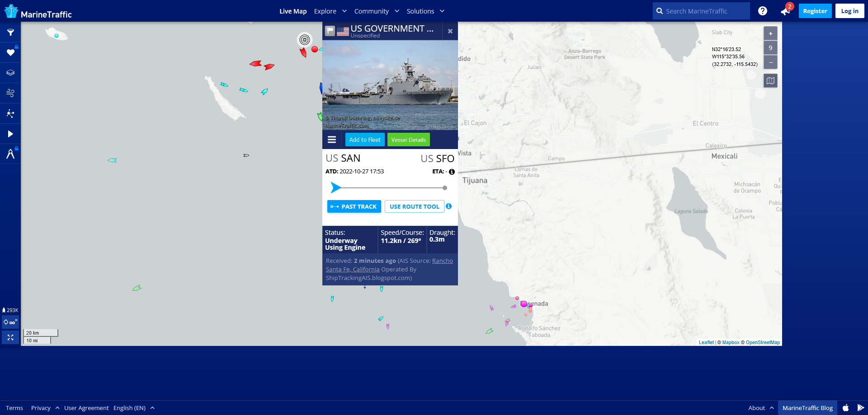This screenshot has width=868, height=415.
Task: Open the help question mark icon
Action: [x=763, y=11]
